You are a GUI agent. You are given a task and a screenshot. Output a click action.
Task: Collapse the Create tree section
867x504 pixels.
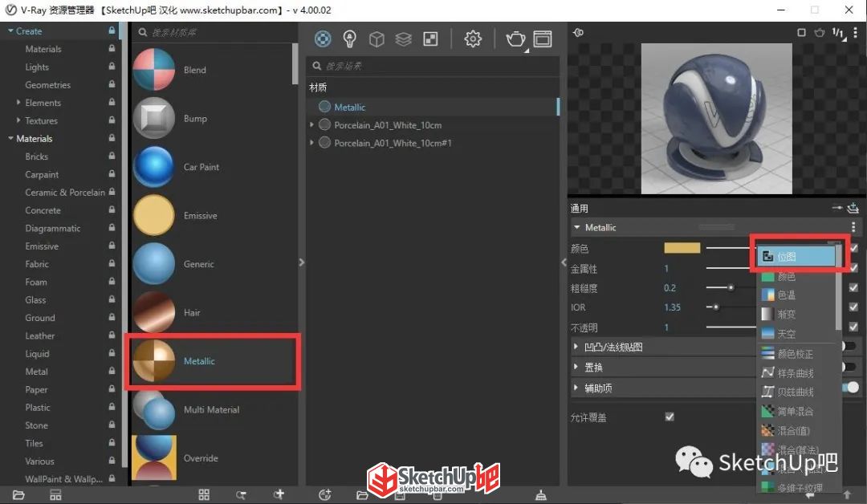[10, 31]
